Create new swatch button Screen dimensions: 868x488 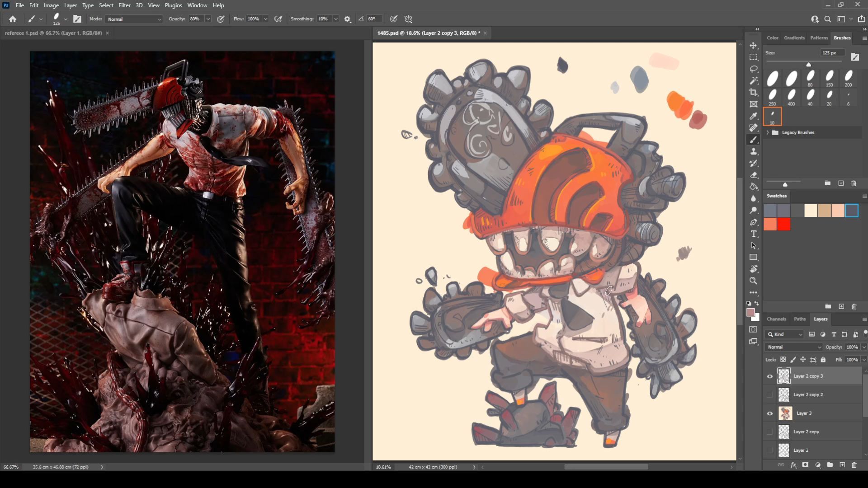[841, 306]
